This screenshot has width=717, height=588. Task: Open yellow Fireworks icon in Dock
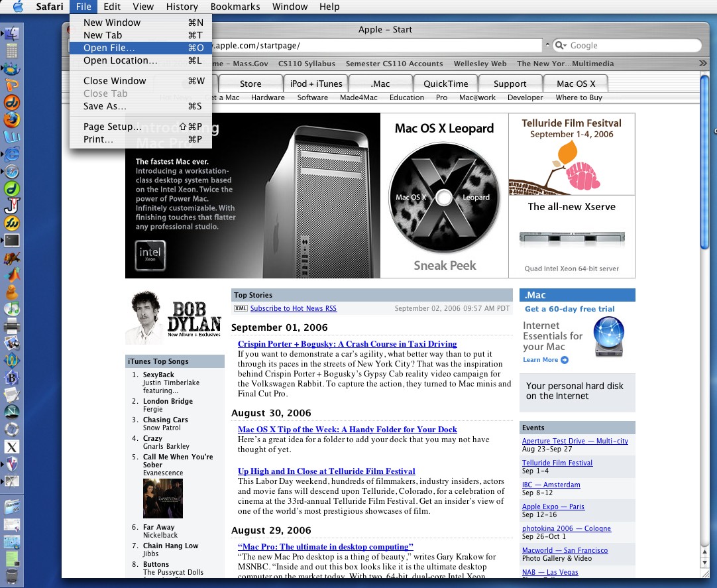tap(11, 223)
